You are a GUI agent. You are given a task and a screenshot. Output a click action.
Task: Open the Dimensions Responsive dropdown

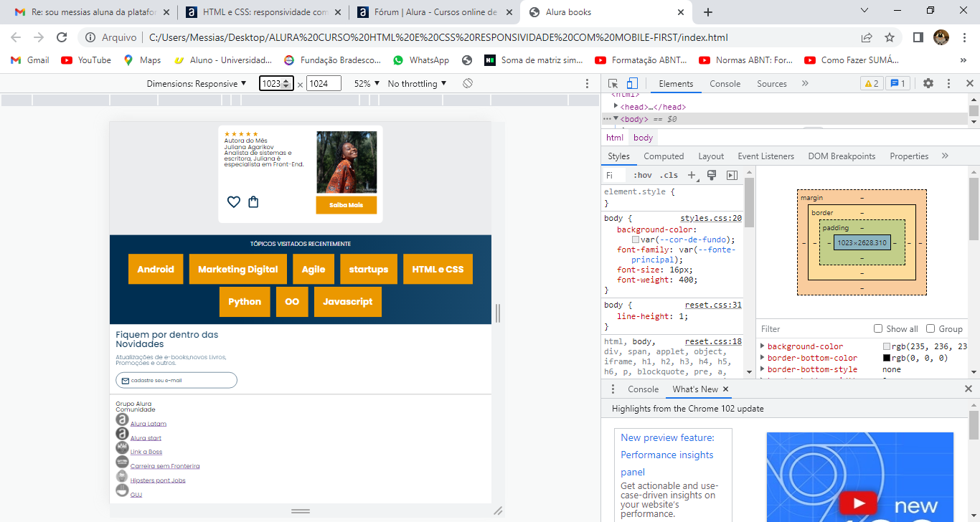tap(197, 84)
